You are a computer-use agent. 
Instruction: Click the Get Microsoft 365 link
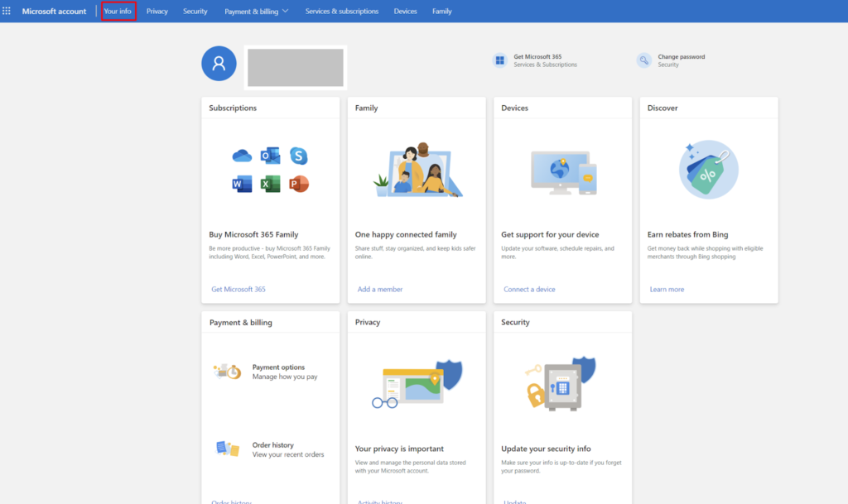coord(238,290)
